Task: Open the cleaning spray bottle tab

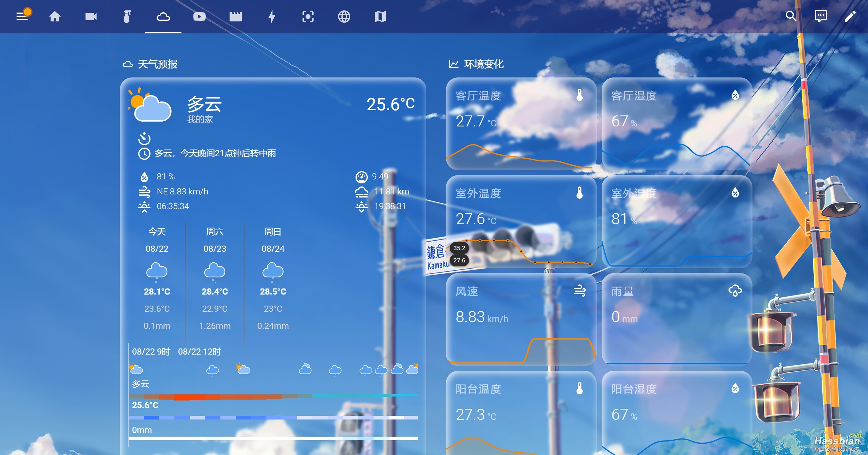Action: (x=127, y=17)
